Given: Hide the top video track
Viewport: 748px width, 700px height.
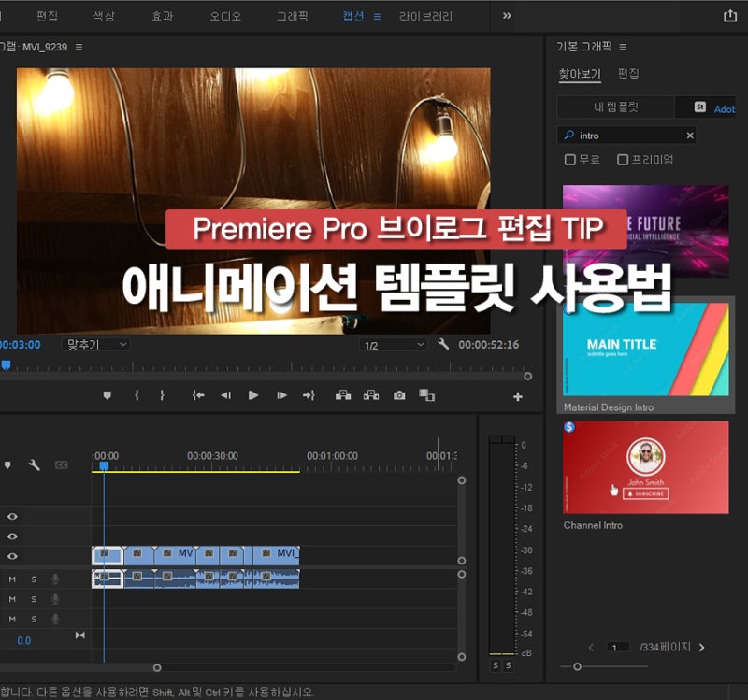Looking at the screenshot, I should pos(12,517).
